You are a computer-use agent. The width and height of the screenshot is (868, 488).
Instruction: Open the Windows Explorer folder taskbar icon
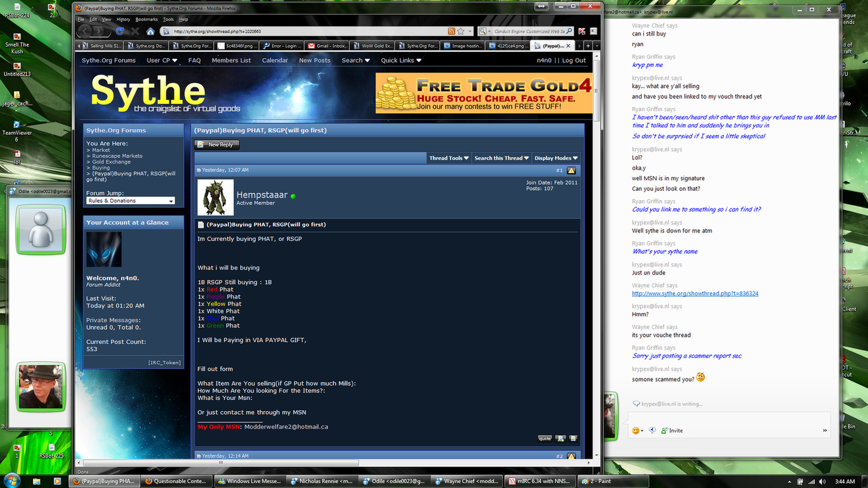[37, 481]
